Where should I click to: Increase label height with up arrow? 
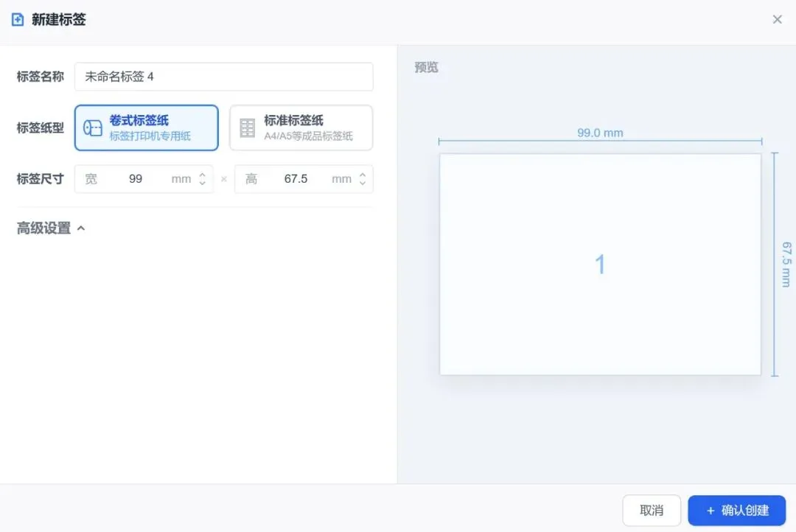point(363,174)
